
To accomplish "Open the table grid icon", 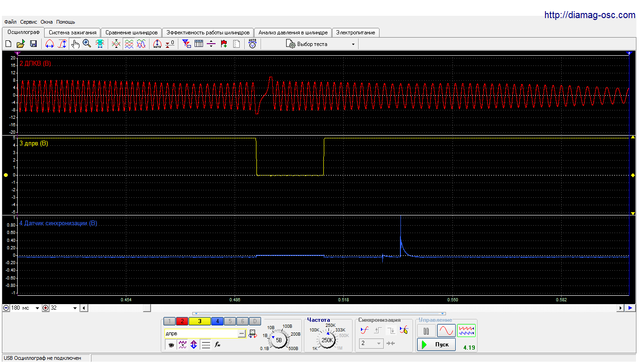I will click(199, 44).
